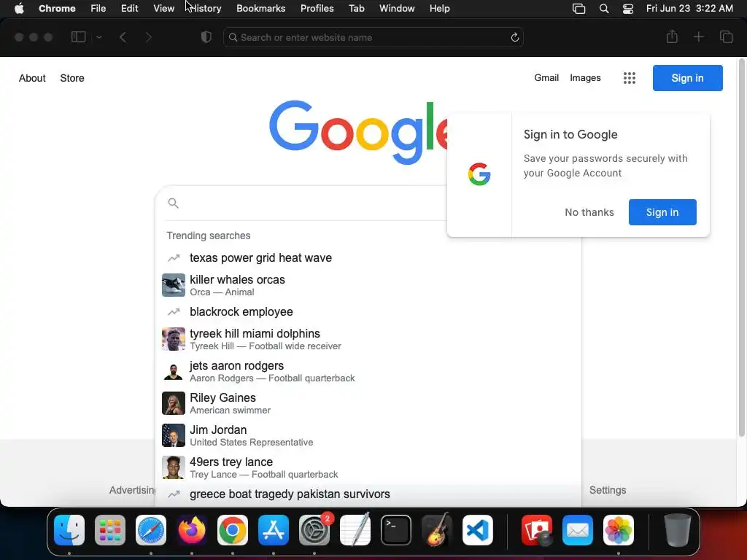The height and width of the screenshot is (560, 747).
Task: Open the Profiles menu
Action: (317, 8)
